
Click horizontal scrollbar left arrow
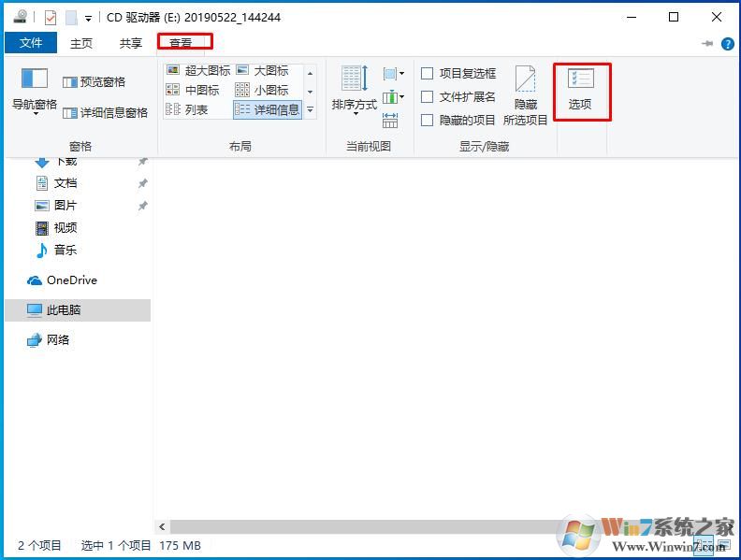coord(162,527)
